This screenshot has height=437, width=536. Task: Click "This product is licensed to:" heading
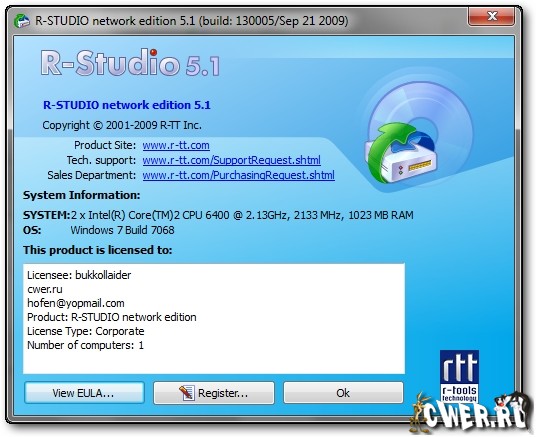click(98, 250)
